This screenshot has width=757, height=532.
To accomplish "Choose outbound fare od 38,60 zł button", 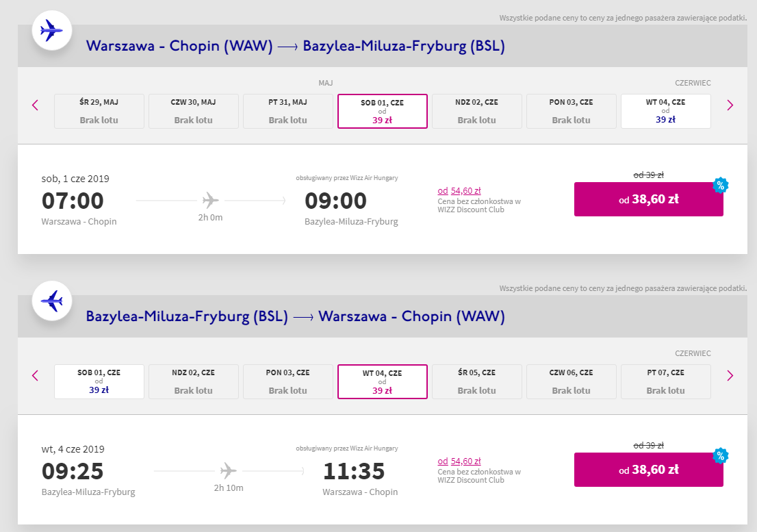I will [648, 200].
